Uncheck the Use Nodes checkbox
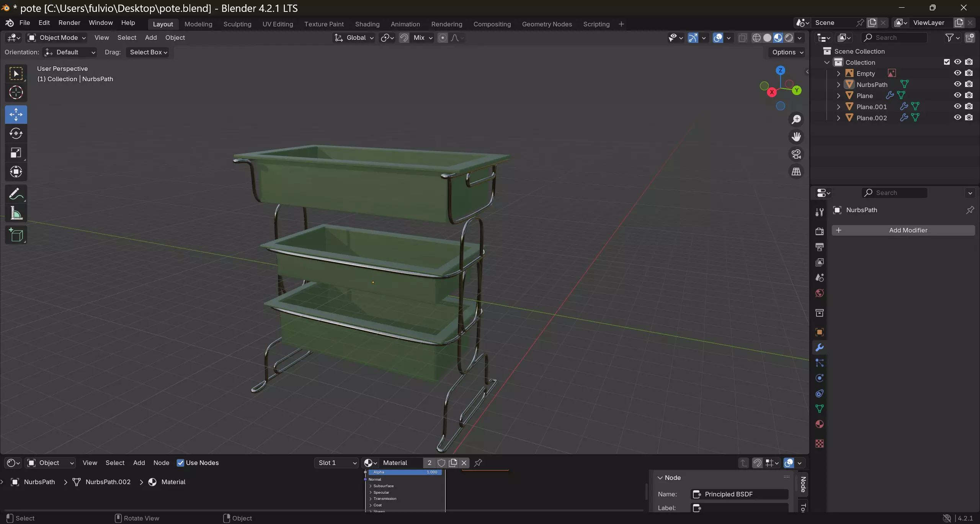Screen dimensions: 980x524 (181, 463)
